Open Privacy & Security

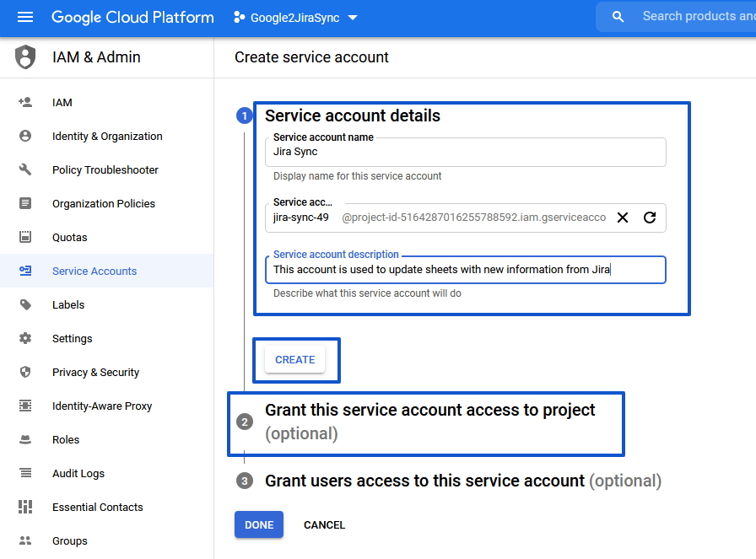point(95,373)
